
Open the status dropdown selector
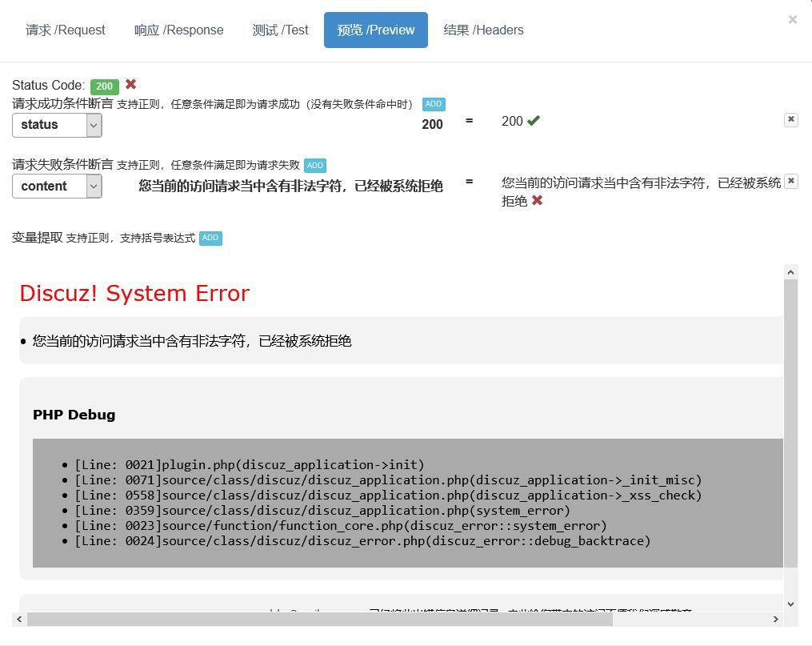click(x=57, y=126)
